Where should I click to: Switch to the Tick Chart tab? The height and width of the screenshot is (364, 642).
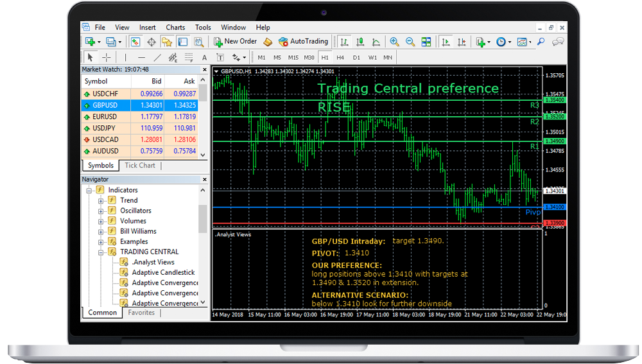point(139,166)
